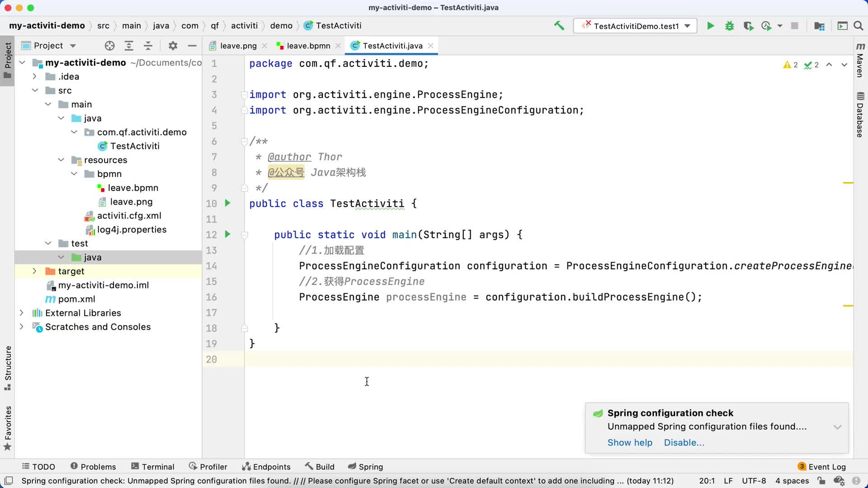The width and height of the screenshot is (868, 488).
Task: Run TestActivitiDemo.test1 with green play button
Action: pyautogui.click(x=711, y=26)
